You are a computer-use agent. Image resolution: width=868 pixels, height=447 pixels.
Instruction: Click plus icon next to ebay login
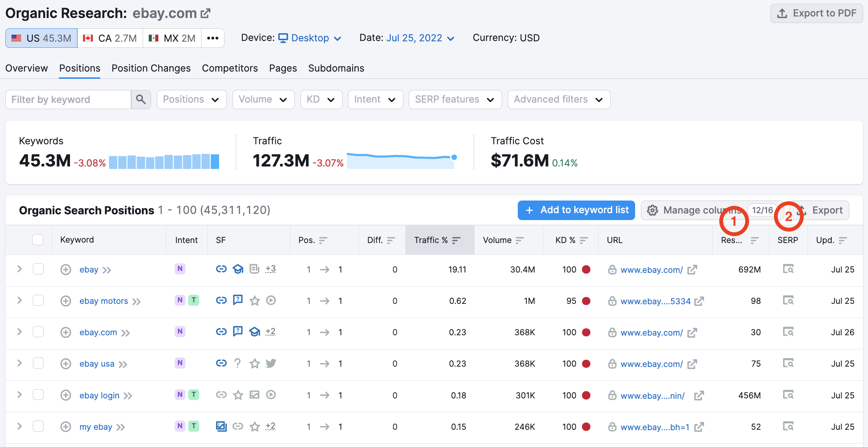coord(66,395)
